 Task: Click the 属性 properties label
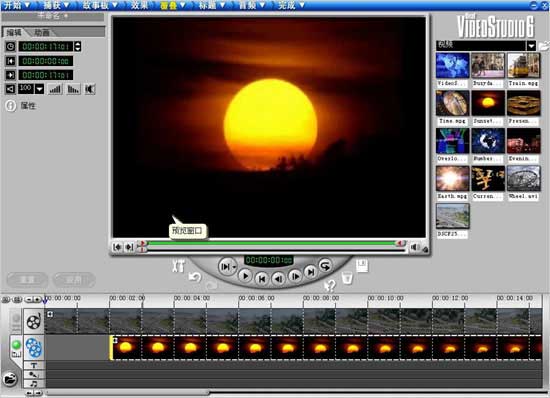[x=28, y=106]
